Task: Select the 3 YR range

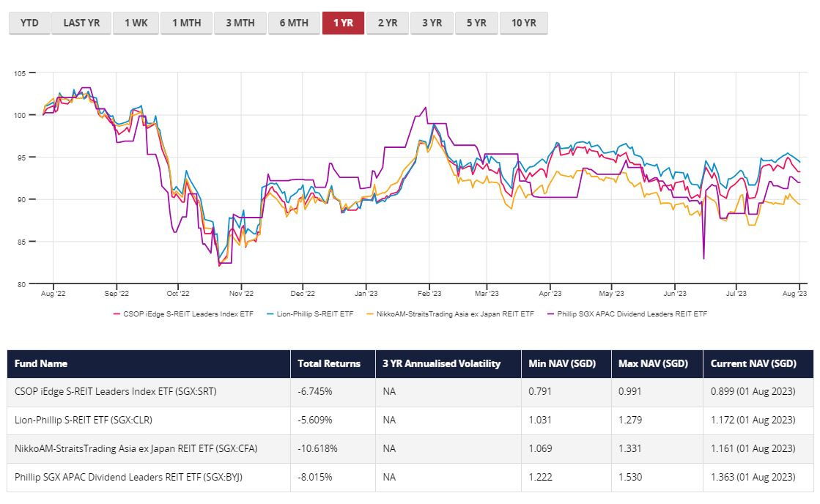Action: [432, 23]
